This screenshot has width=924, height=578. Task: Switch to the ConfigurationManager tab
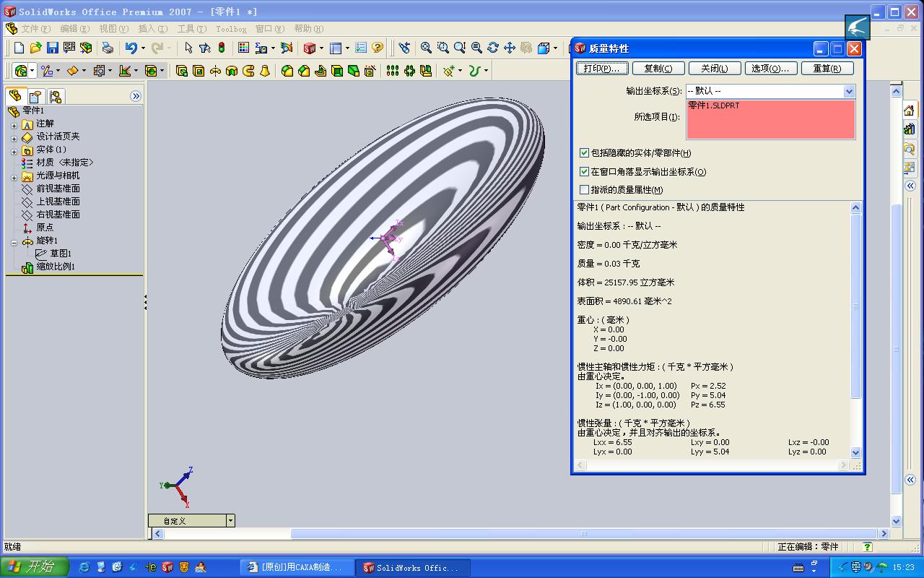tap(56, 96)
